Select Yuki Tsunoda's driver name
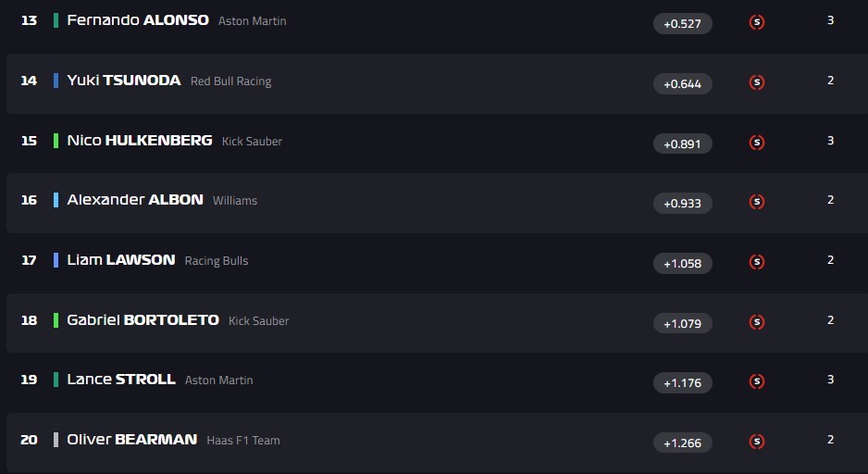Image resolution: width=868 pixels, height=474 pixels. (124, 81)
